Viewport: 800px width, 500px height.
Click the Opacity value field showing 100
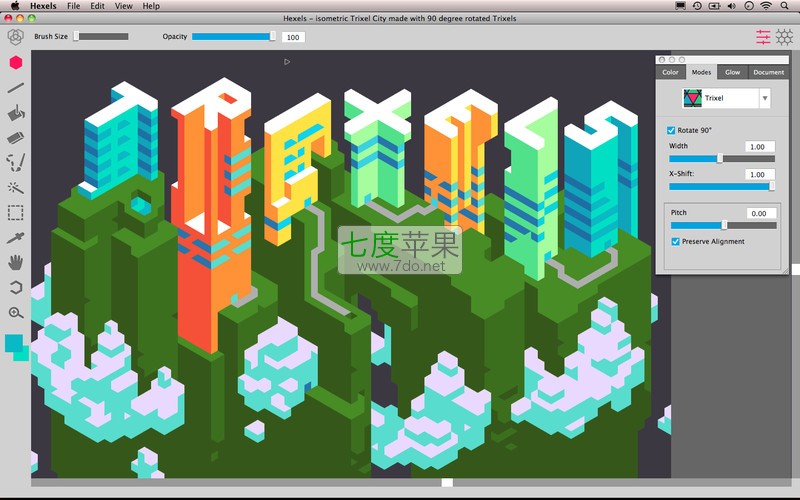tap(293, 37)
